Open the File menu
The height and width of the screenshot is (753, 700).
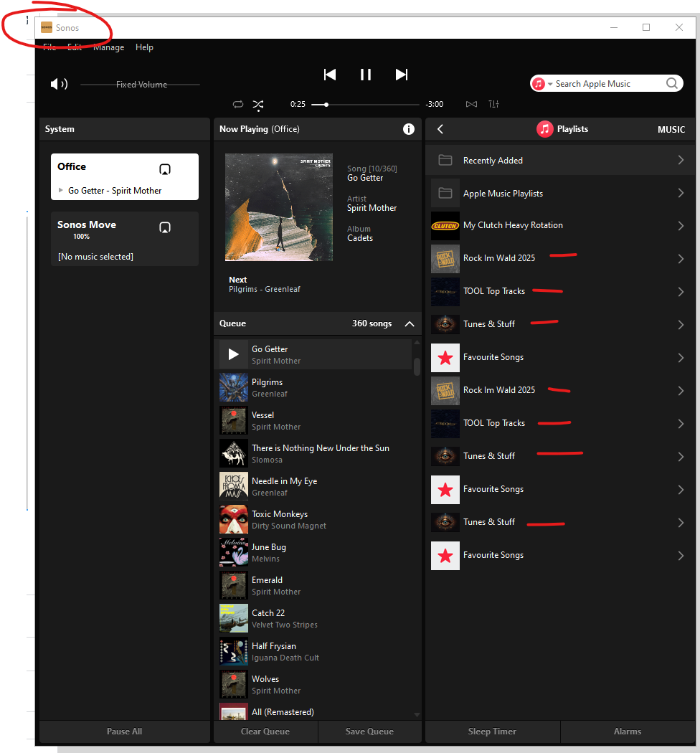coord(49,47)
